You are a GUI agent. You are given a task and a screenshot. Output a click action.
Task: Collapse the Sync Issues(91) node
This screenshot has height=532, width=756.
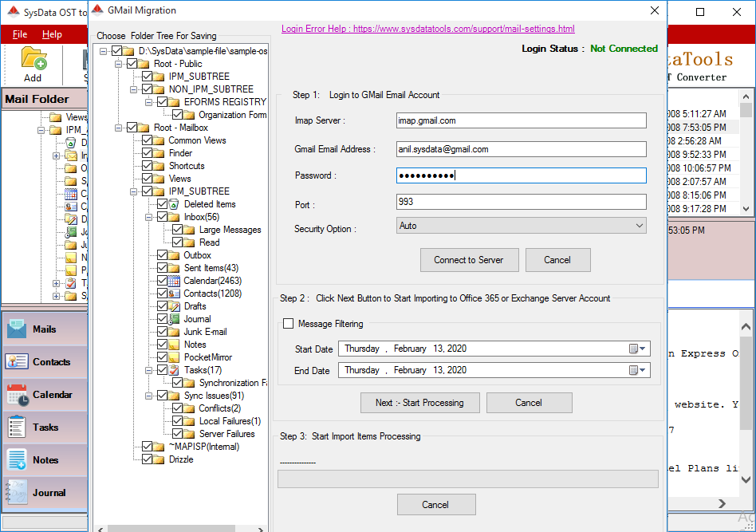coord(148,396)
